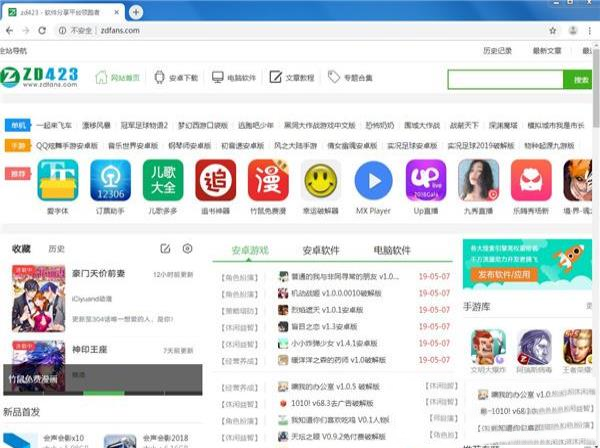Click 手游库 section heading
The width and height of the screenshot is (600, 448).
477,306
